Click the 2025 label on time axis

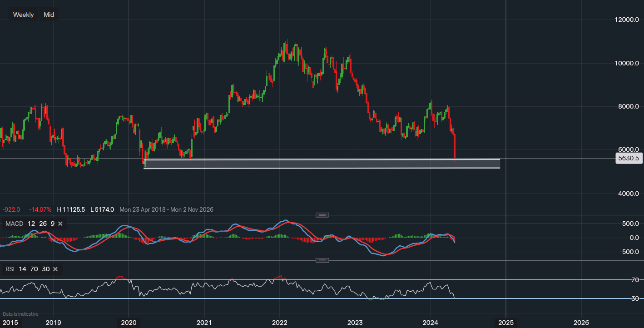point(505,323)
